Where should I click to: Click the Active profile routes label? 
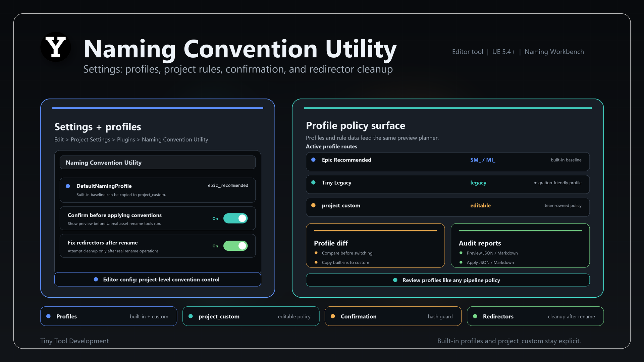coord(331,146)
